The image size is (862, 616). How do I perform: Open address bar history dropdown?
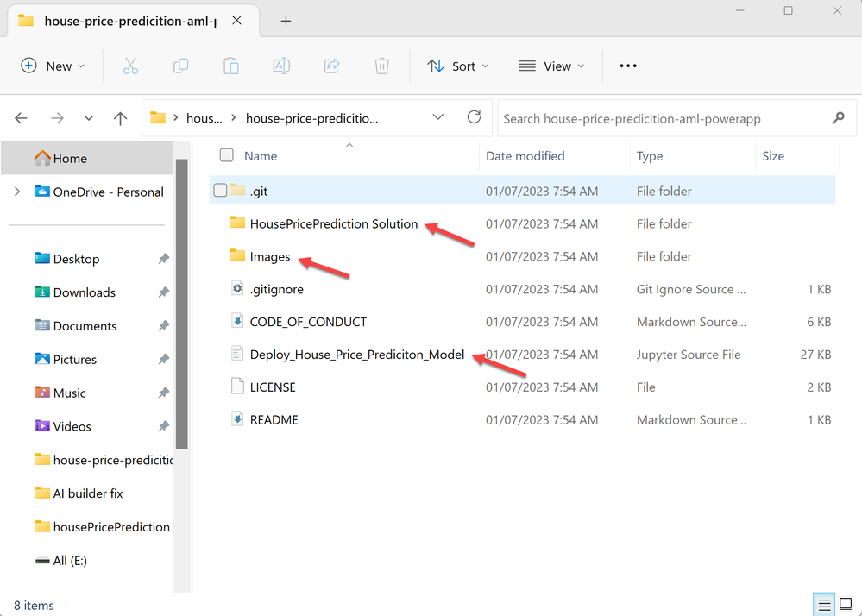[437, 117]
